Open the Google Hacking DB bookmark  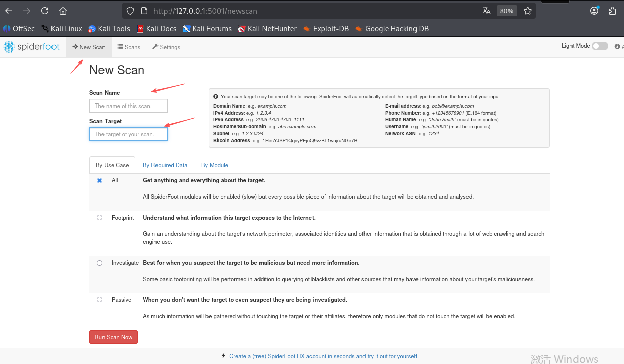392,29
